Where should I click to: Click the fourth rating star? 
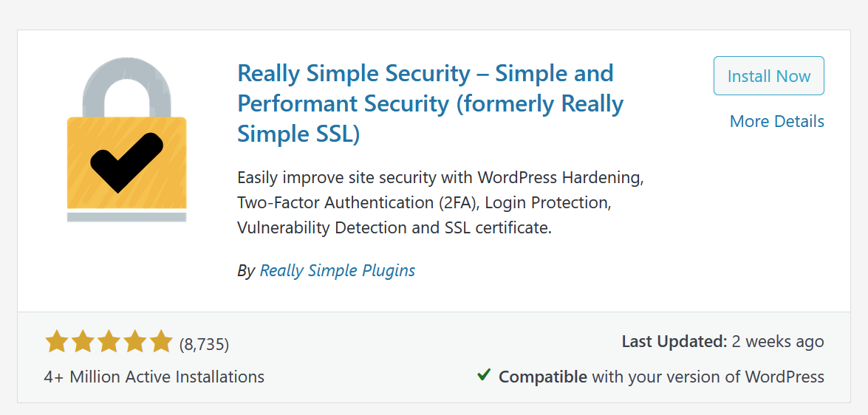pos(134,342)
